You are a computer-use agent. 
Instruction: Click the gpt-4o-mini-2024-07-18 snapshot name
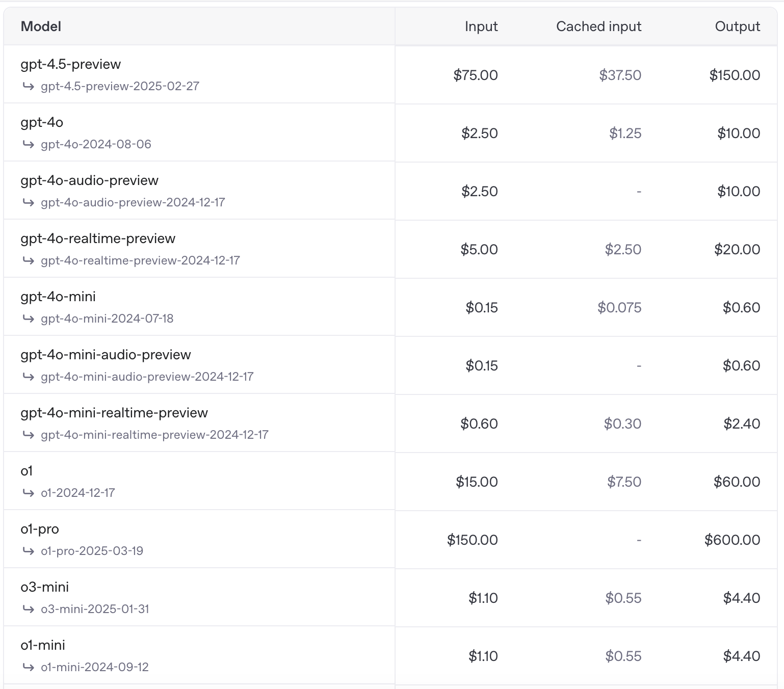107,319
